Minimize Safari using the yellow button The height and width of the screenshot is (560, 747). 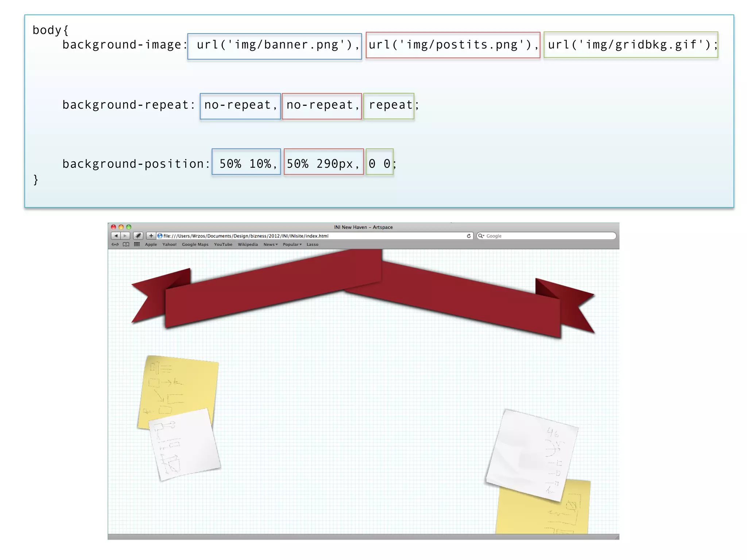coord(121,227)
